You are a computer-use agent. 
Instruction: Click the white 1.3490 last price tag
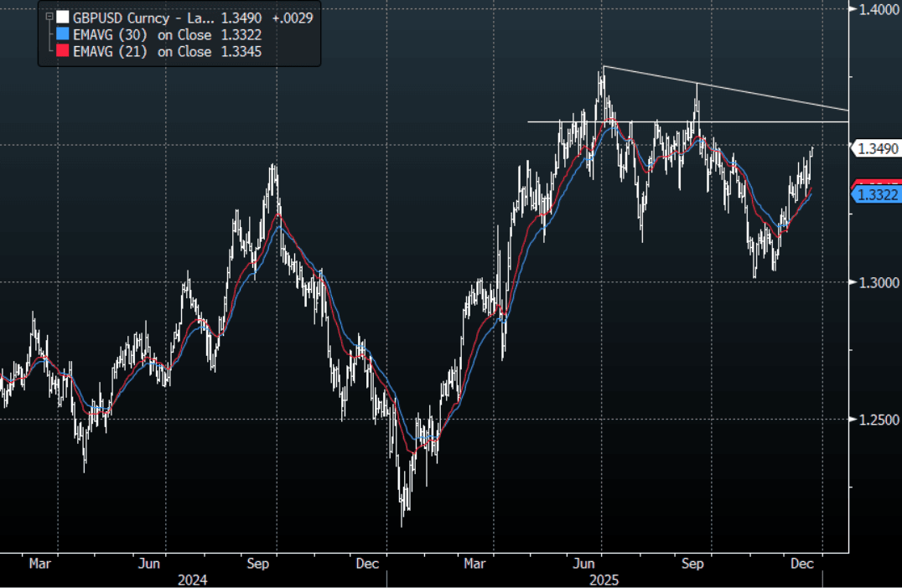876,149
